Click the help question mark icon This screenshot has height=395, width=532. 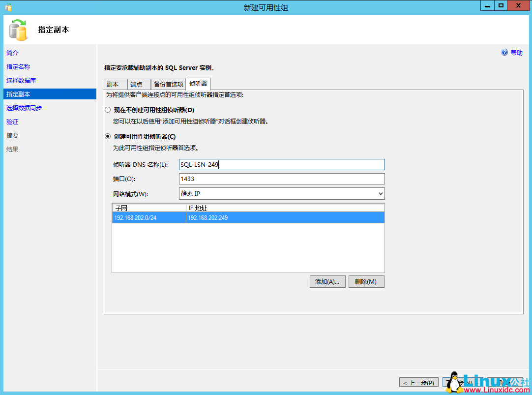coord(505,52)
